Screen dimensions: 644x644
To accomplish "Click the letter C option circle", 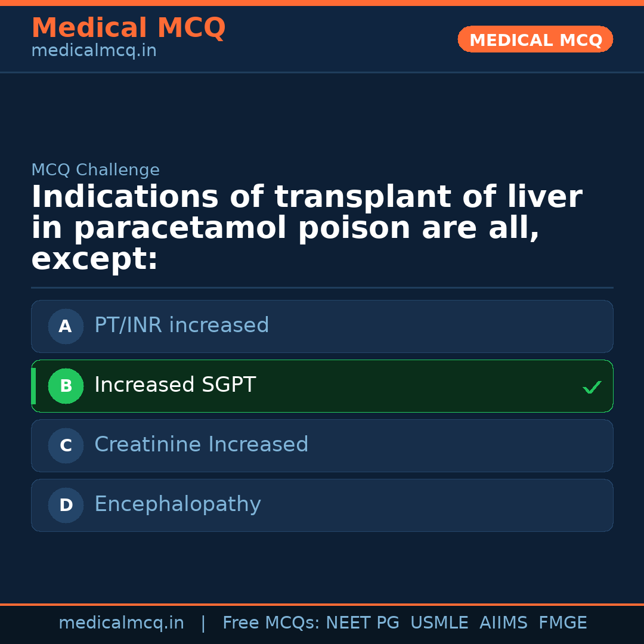I will coord(66,445).
